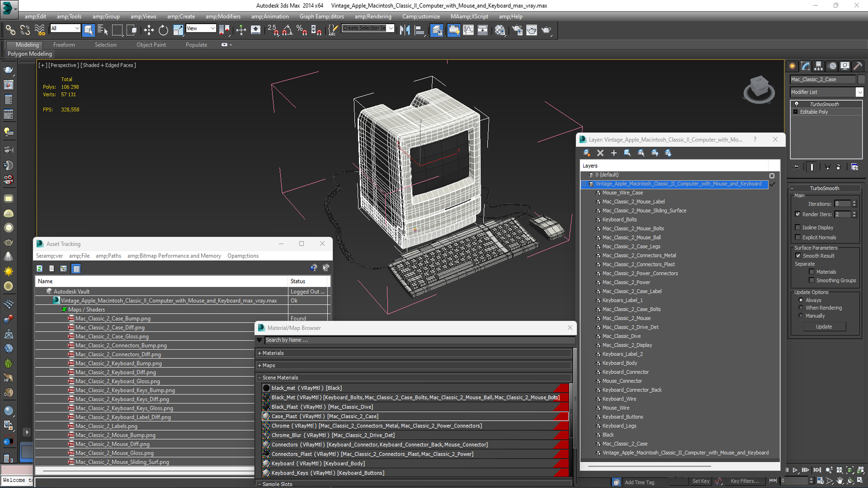Screen dimensions: 868x488
Task: Enable Separate by Materials checkbox
Action: point(811,272)
